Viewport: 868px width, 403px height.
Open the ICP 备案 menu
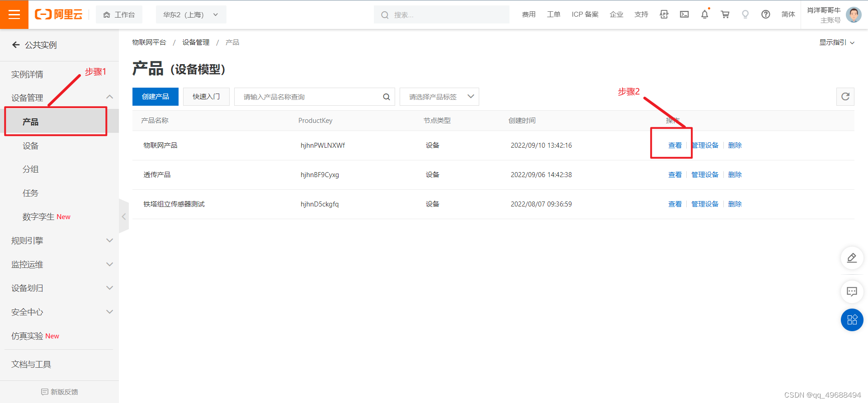coord(585,14)
